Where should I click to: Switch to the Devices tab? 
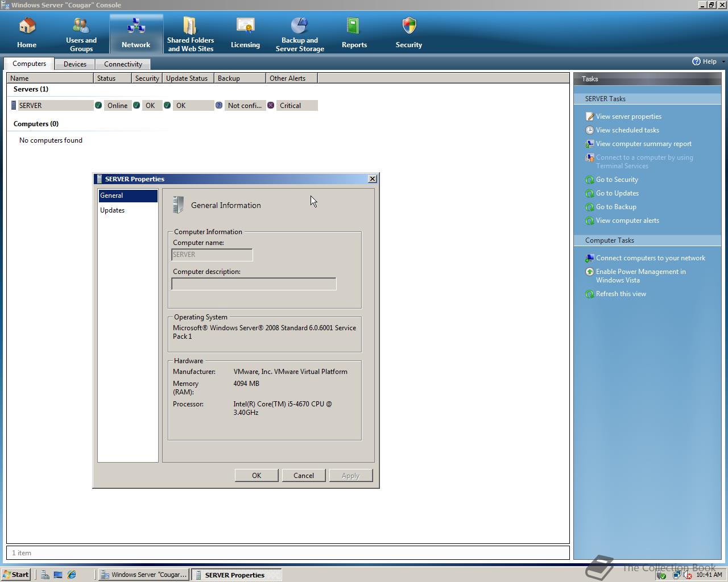coord(75,64)
